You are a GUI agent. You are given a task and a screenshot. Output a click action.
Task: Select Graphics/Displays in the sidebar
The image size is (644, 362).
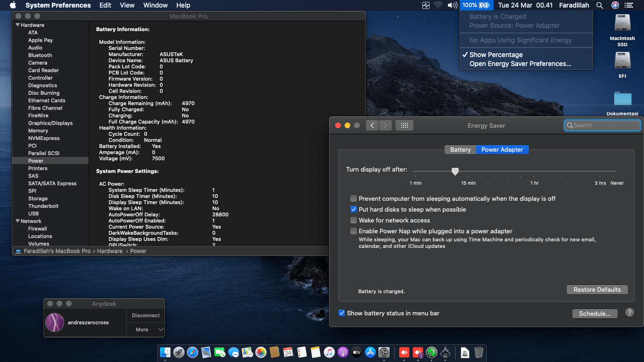click(x=50, y=123)
